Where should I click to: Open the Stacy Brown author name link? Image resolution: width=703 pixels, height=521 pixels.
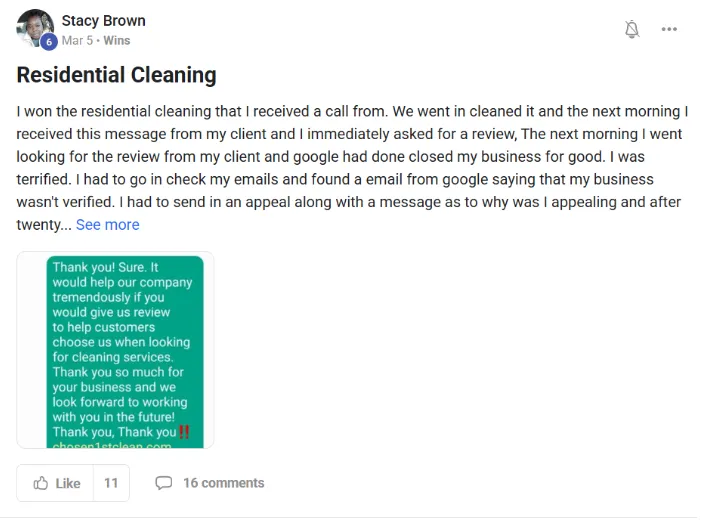pyautogui.click(x=104, y=21)
